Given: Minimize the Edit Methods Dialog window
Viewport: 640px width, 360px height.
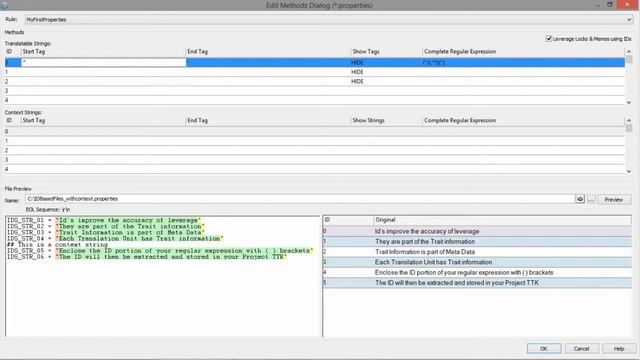Looking at the screenshot, I should [598, 4].
